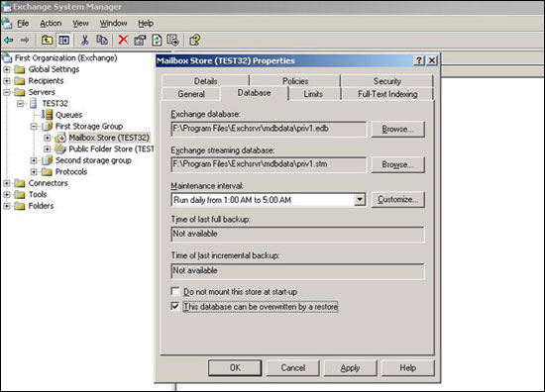Switch to the Details tab

(205, 81)
